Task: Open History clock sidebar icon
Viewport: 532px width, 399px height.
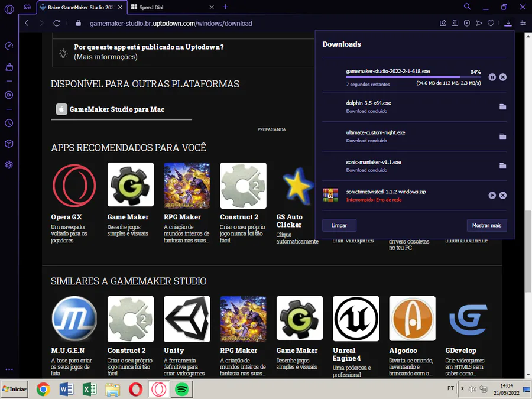Action: (x=9, y=123)
